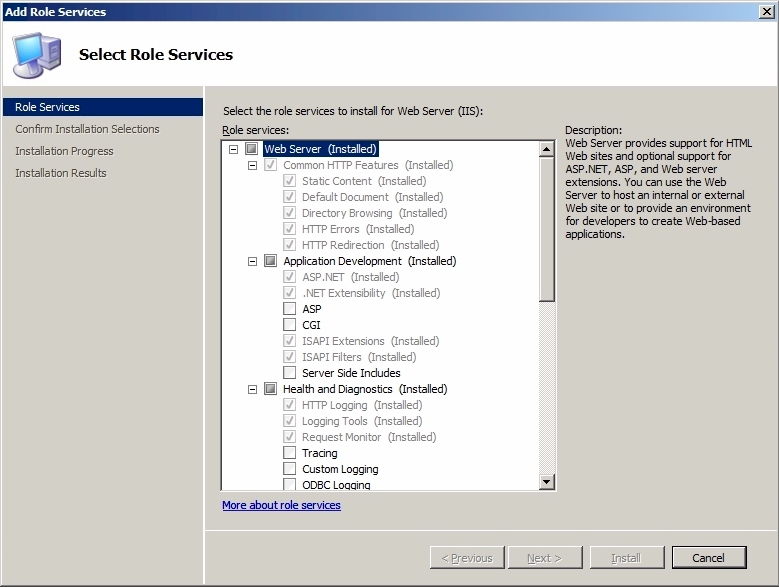Viewport: 779px width, 587px height.
Task: Click the server computer wizard icon
Action: pyautogui.click(x=37, y=55)
